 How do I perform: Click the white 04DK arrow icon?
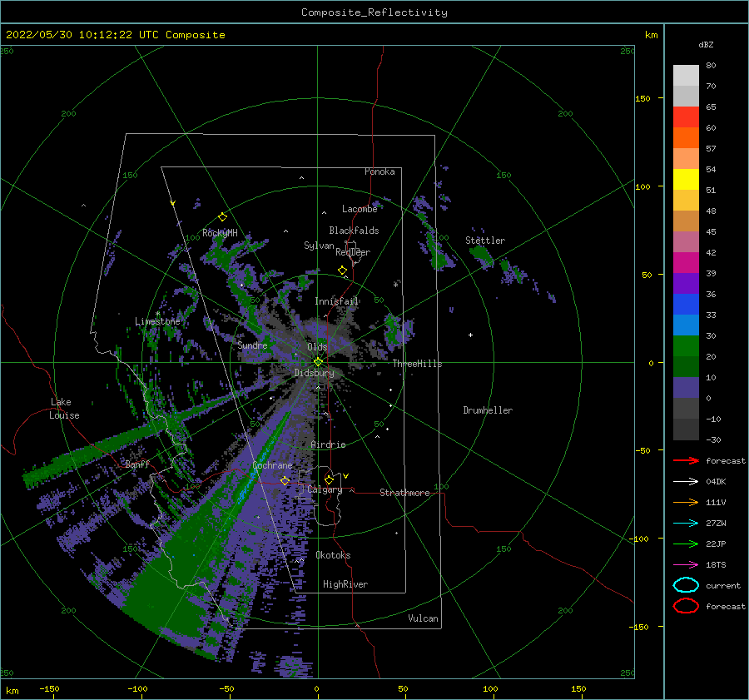coord(686,482)
